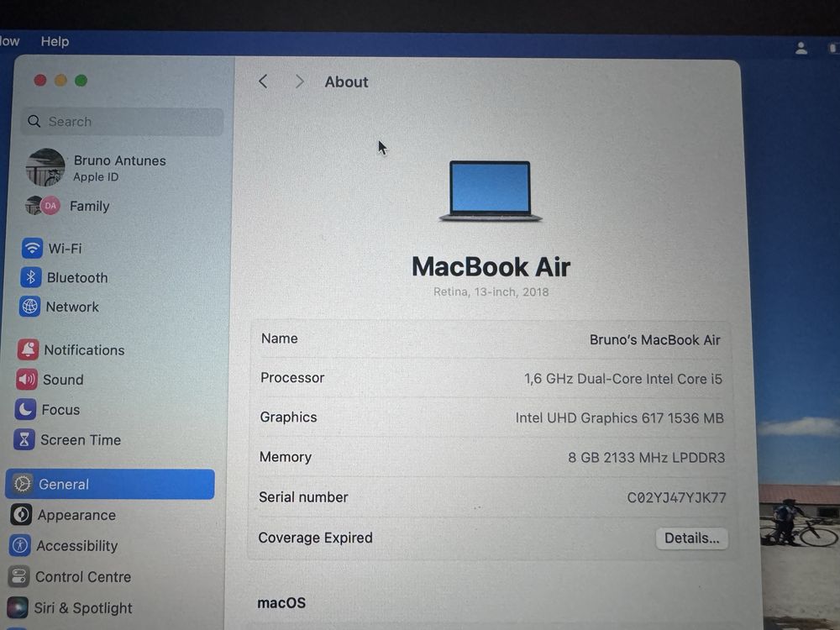The width and height of the screenshot is (840, 630).
Task: Click the user icon in menu bar
Action: click(x=801, y=48)
